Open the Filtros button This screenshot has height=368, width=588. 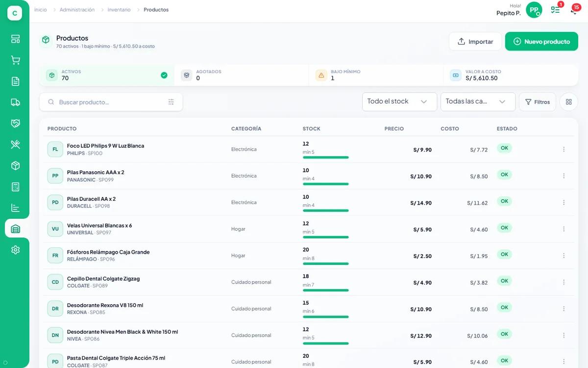point(538,102)
